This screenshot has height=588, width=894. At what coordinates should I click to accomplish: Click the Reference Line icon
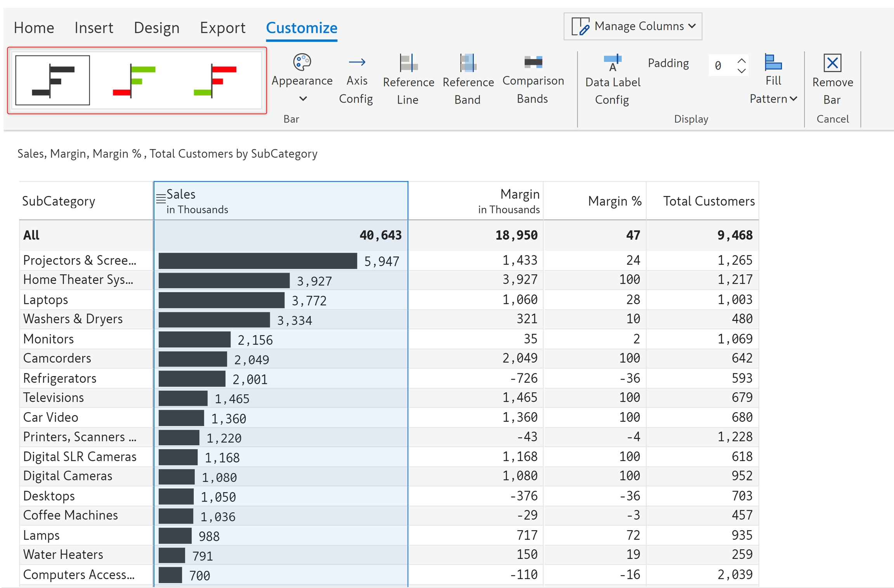(x=408, y=63)
